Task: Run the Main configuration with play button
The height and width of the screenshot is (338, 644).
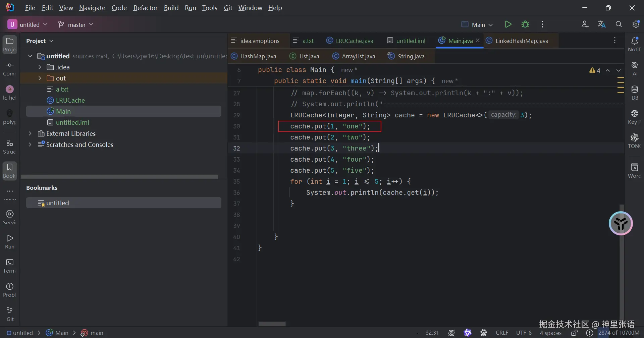Action: [508, 24]
